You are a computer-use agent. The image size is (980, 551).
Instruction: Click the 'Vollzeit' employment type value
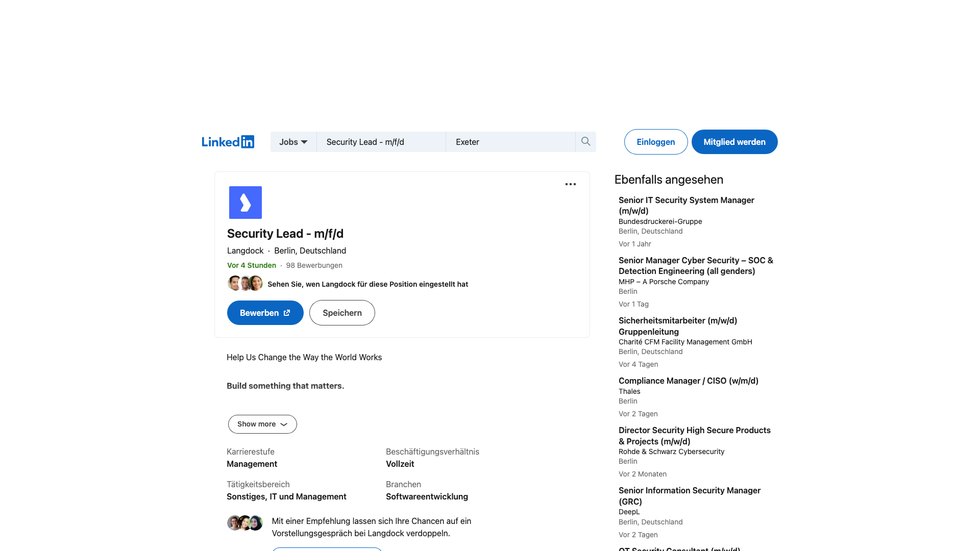[x=400, y=464]
